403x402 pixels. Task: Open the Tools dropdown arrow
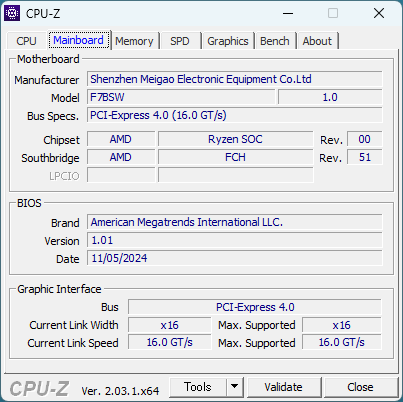click(x=235, y=387)
